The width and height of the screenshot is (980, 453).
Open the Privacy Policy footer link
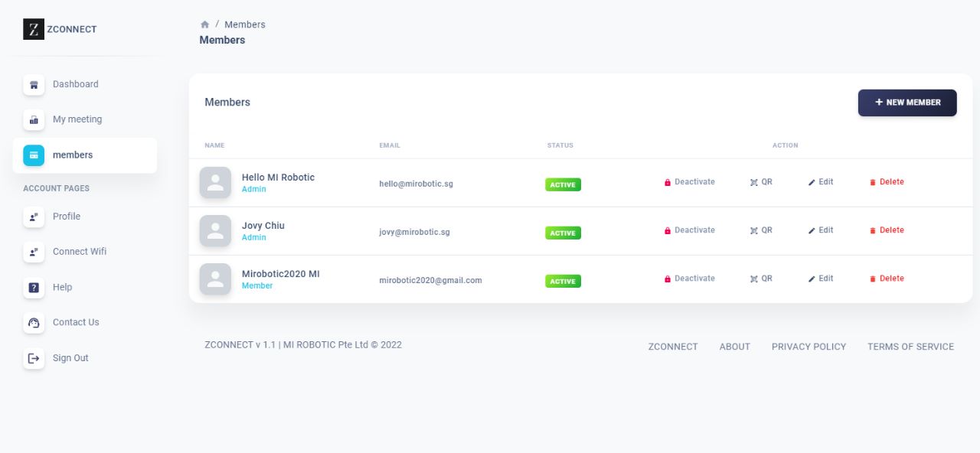coord(808,347)
